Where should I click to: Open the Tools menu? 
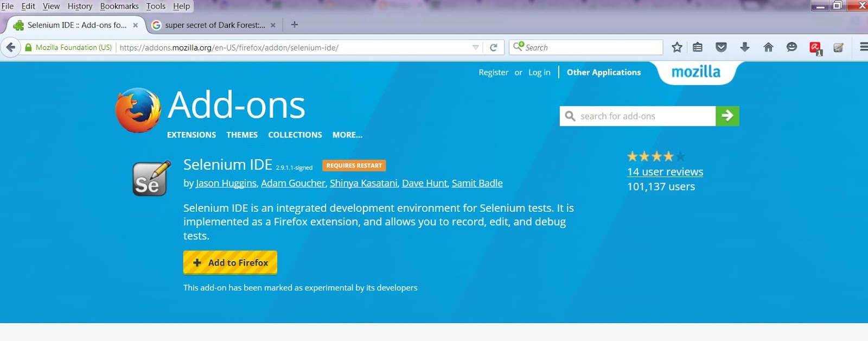pos(156,6)
